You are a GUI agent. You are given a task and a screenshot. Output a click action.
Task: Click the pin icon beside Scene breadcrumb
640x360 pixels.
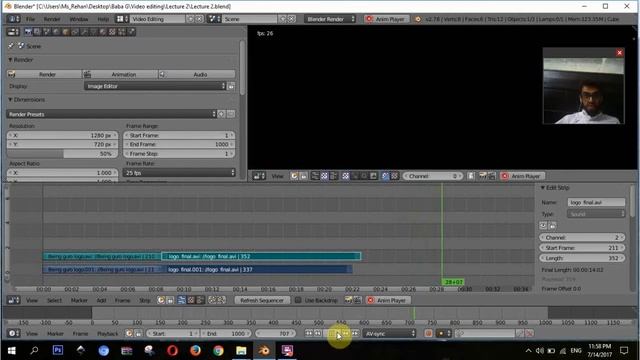coord(11,46)
